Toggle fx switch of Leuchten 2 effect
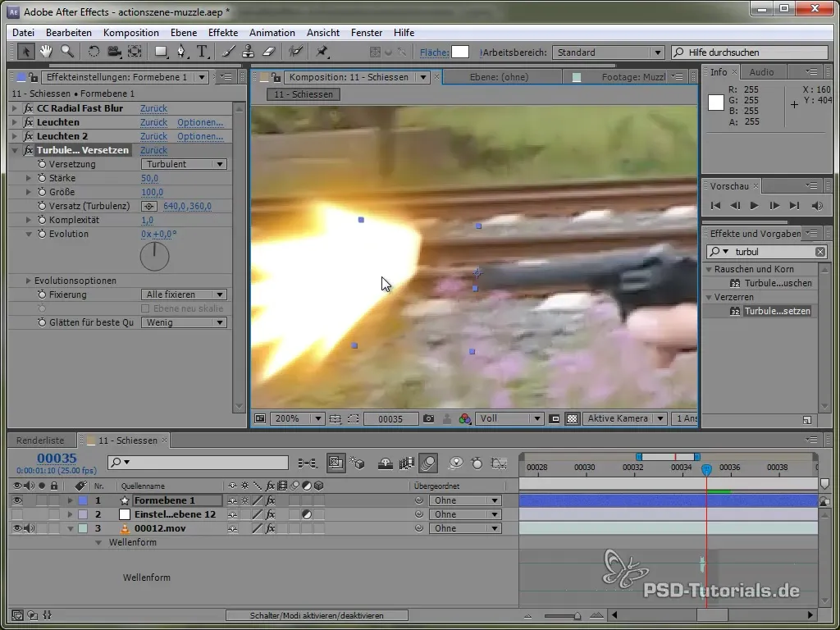Screen dimensions: 840x630 (x=28, y=136)
